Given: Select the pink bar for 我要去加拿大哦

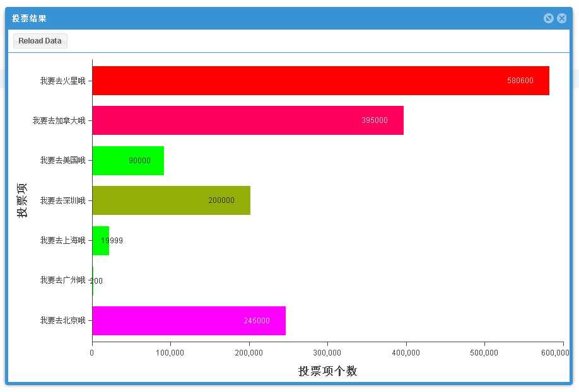Looking at the screenshot, I should (248, 120).
